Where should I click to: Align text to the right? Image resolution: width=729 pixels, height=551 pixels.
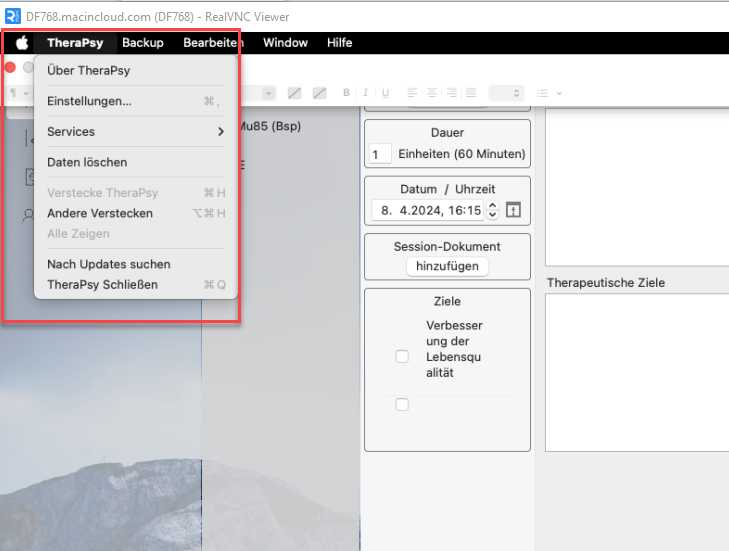coord(451,93)
